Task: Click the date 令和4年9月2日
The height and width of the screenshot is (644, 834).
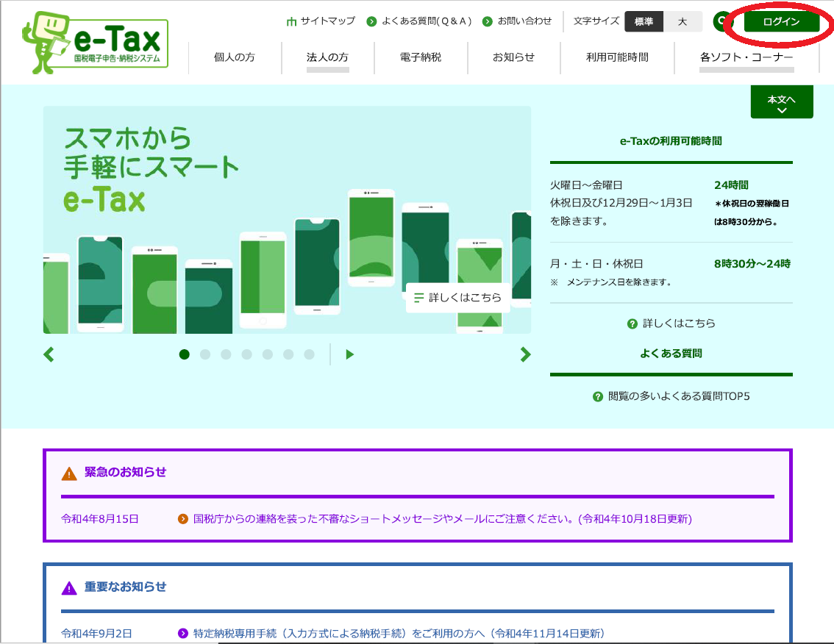Action: pyautogui.click(x=96, y=634)
